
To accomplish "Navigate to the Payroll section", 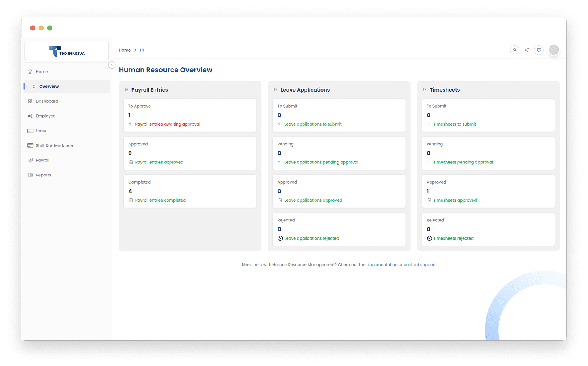I will click(x=30, y=160).
